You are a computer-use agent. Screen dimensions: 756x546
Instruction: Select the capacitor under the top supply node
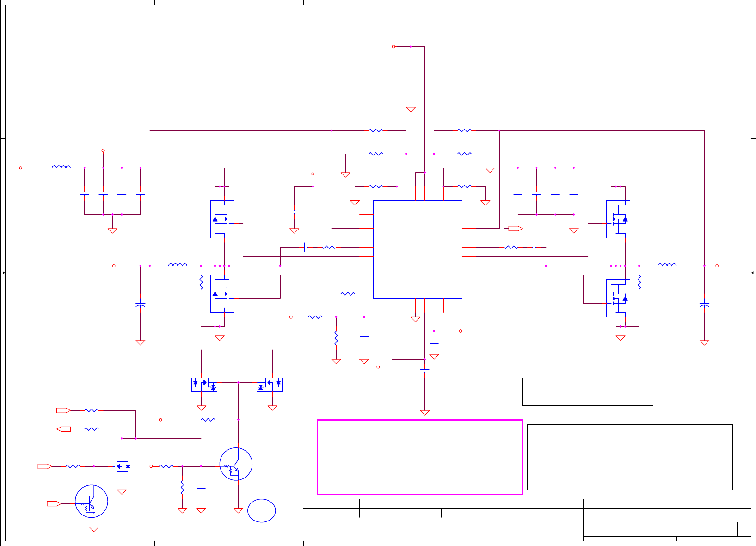(x=411, y=86)
